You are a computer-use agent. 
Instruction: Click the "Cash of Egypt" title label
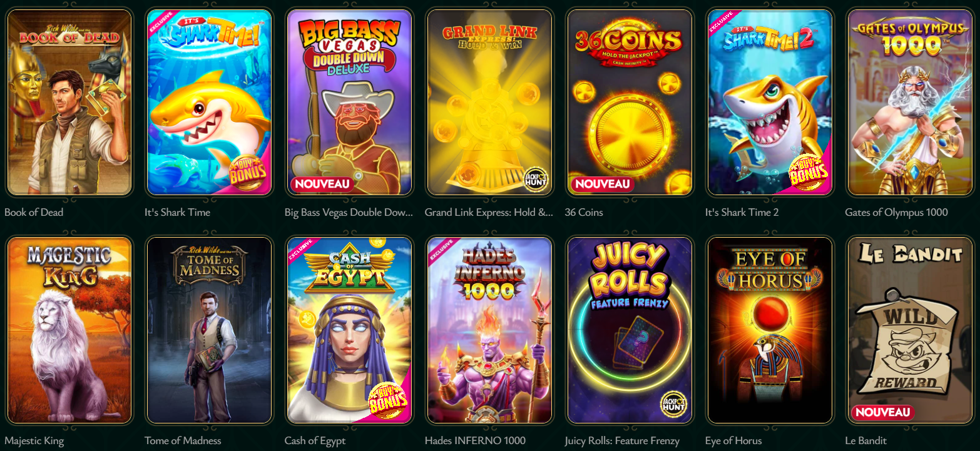coord(315,440)
